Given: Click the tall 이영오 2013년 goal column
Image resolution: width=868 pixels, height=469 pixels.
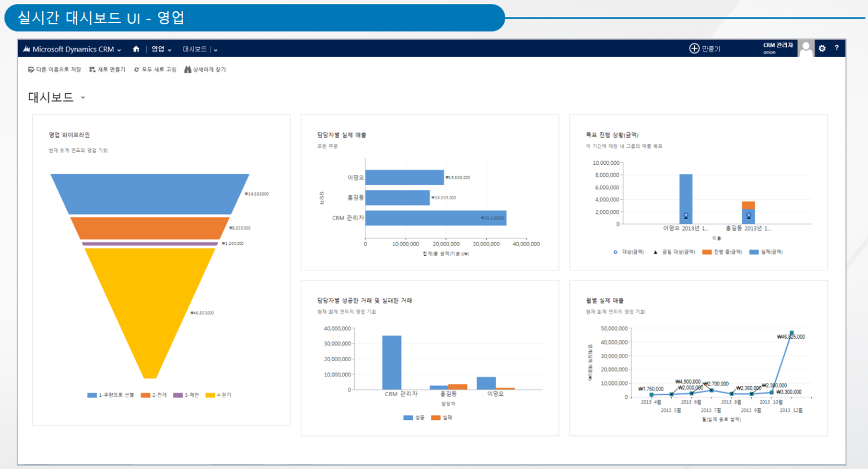Looking at the screenshot, I should coord(686,199).
